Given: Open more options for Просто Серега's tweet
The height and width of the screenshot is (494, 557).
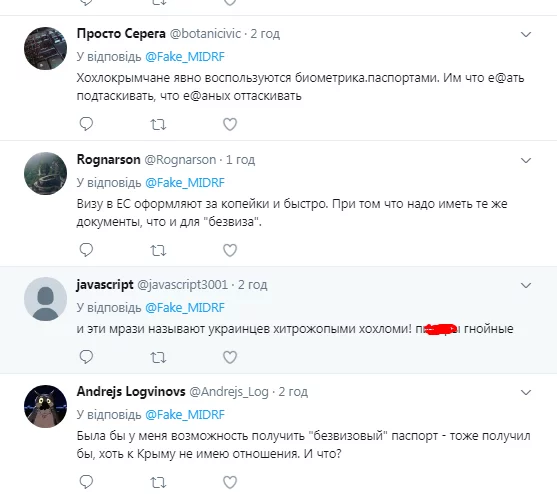Looking at the screenshot, I should pyautogui.click(x=526, y=34).
